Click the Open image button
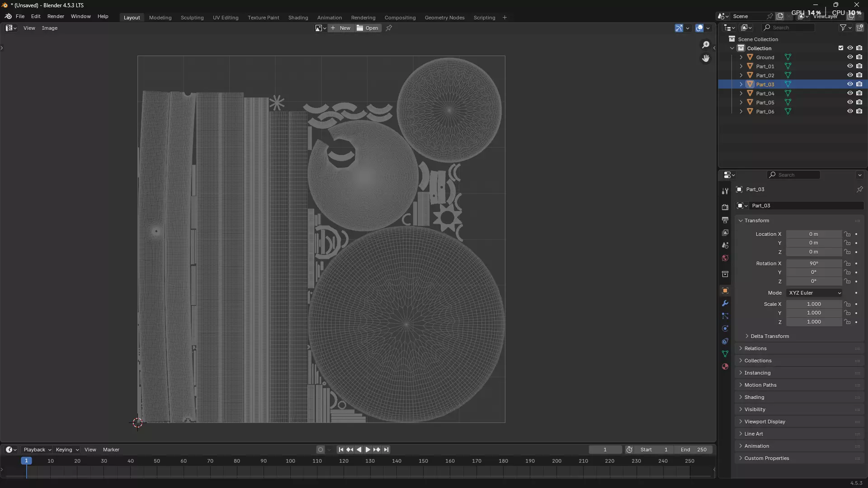Image resolution: width=868 pixels, height=488 pixels. 368,28
